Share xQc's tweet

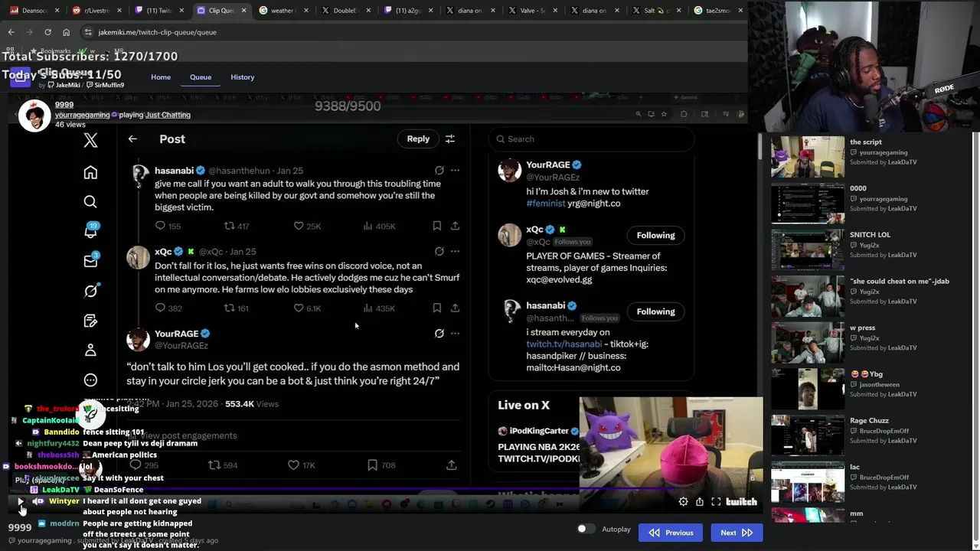click(x=455, y=308)
